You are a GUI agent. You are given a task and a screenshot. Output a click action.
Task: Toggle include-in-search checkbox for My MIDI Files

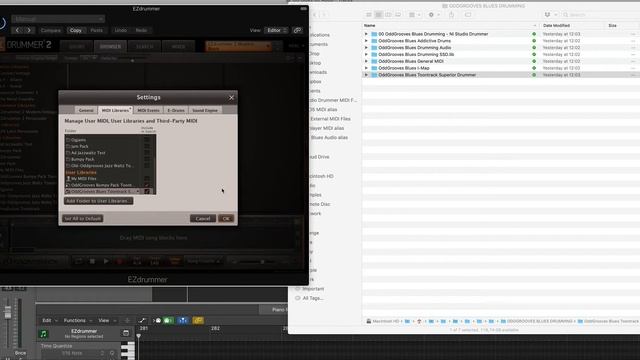tap(147, 179)
